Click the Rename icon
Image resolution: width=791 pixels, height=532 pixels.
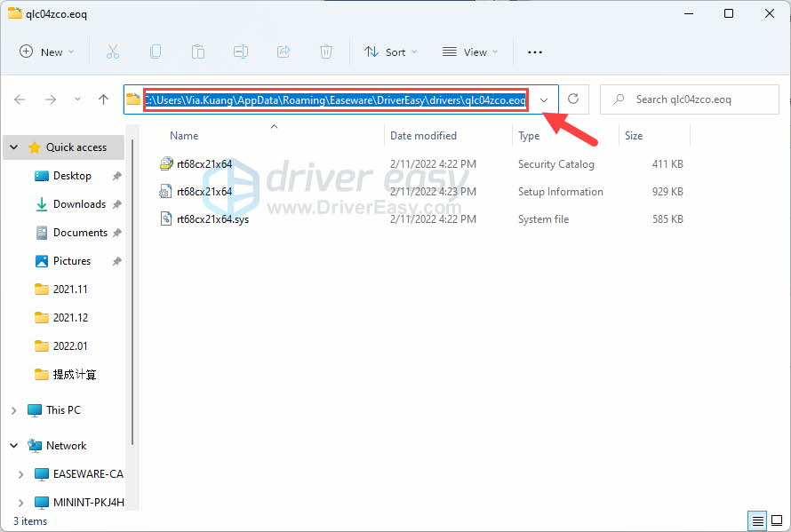click(241, 52)
